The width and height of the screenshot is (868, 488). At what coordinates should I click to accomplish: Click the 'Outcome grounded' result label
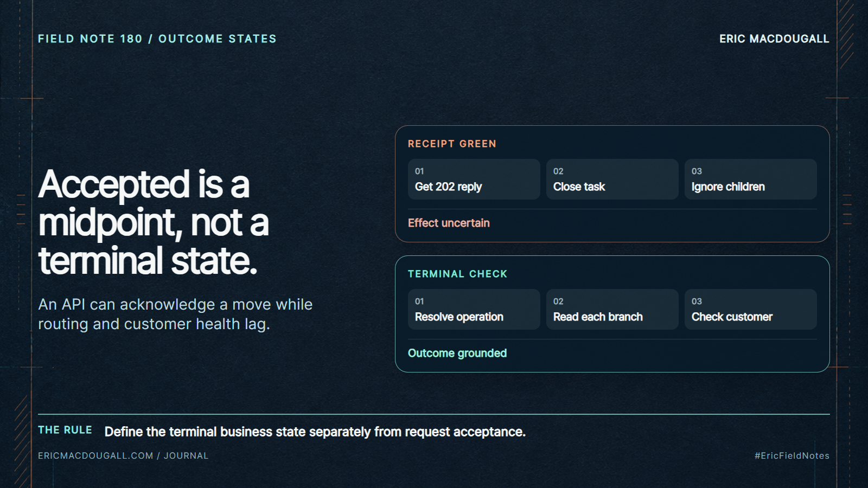coord(457,353)
